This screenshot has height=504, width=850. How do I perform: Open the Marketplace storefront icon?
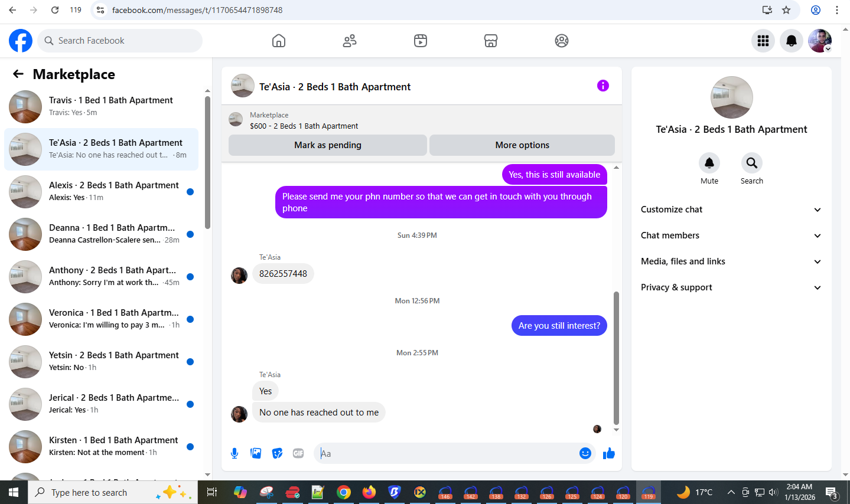[491, 41]
